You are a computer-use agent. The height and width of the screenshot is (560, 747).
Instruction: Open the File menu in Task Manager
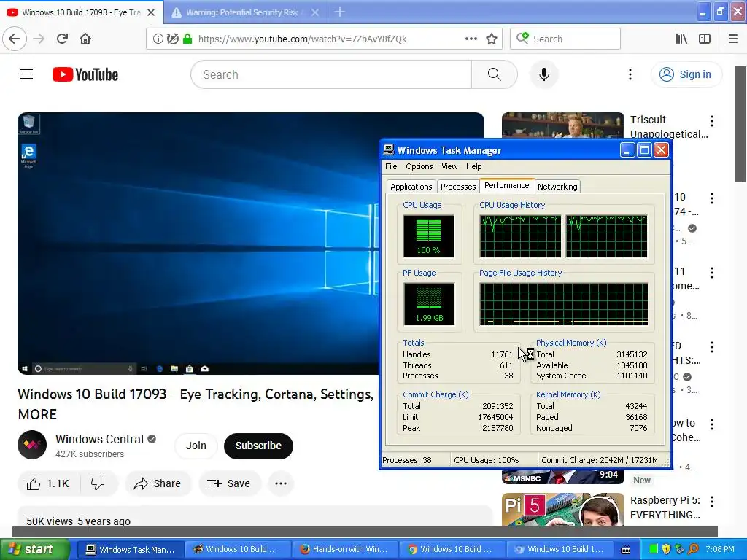[391, 166]
